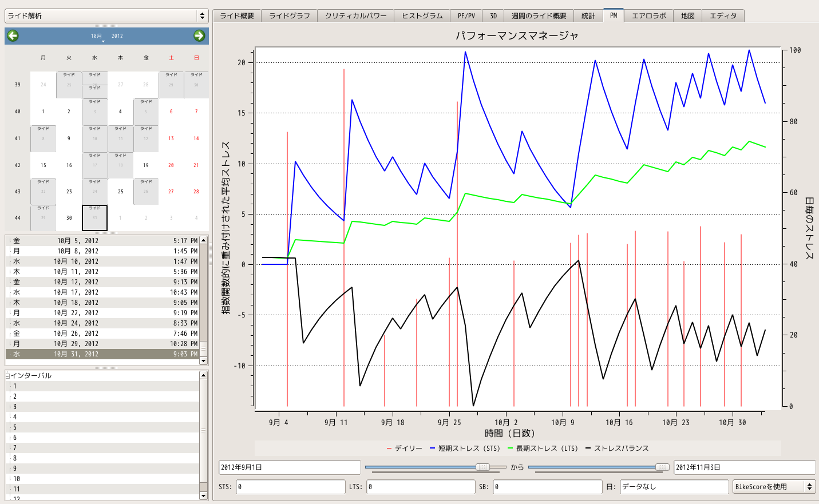Click the SB value input field
Image resolution: width=819 pixels, height=504 pixels.
tap(548, 487)
